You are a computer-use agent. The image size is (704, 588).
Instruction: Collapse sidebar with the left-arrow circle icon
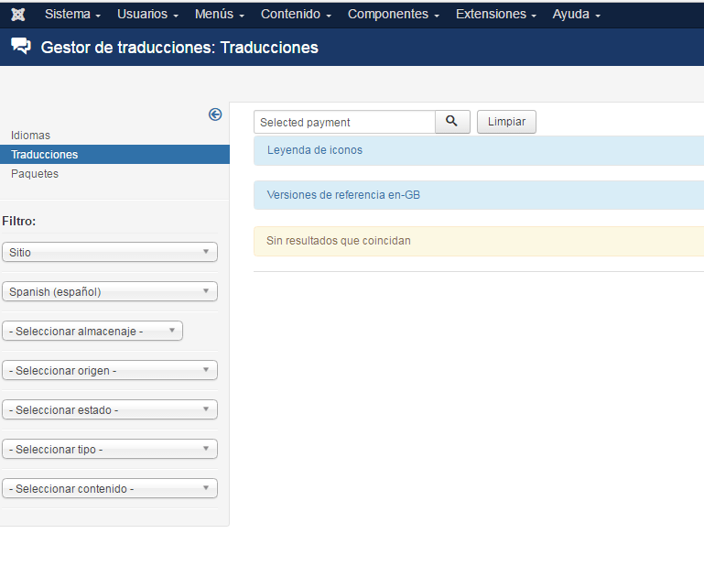click(x=215, y=114)
